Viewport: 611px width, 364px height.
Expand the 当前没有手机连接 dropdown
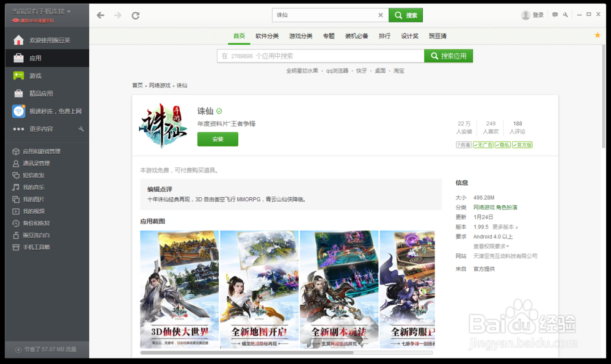point(41,11)
